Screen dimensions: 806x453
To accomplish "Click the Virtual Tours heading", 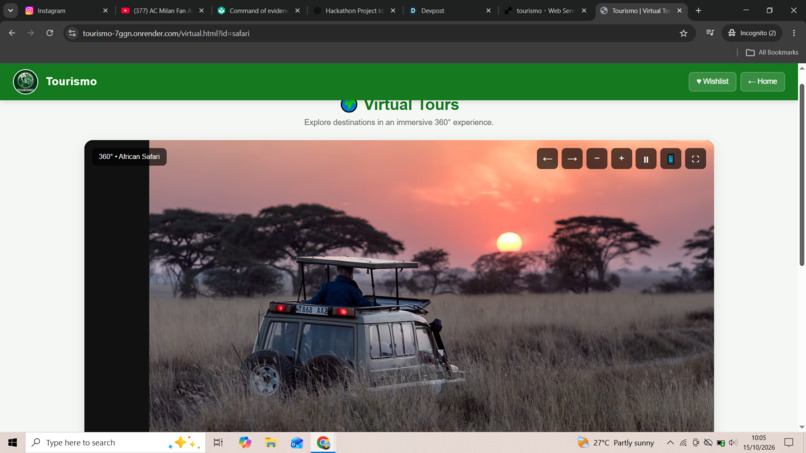I will (x=411, y=104).
